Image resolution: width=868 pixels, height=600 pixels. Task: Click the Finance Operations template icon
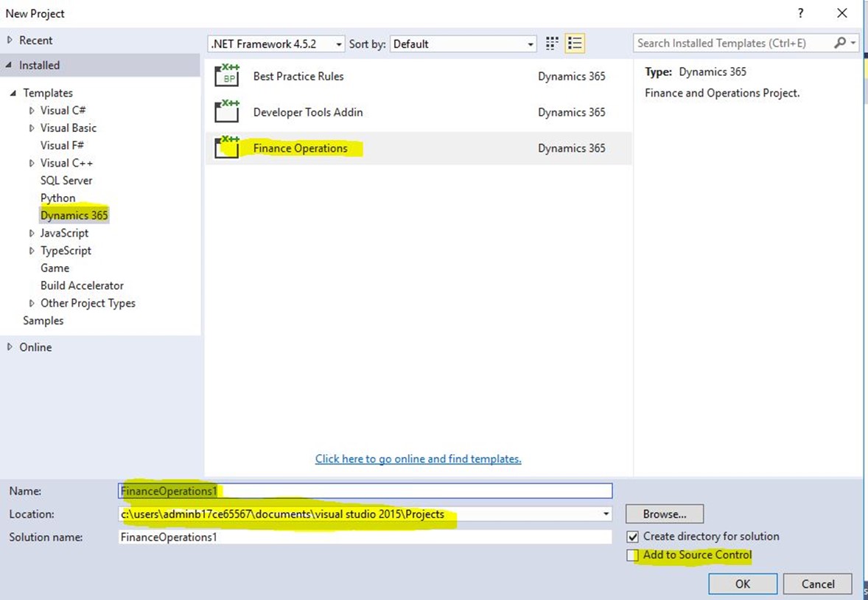pyautogui.click(x=227, y=148)
